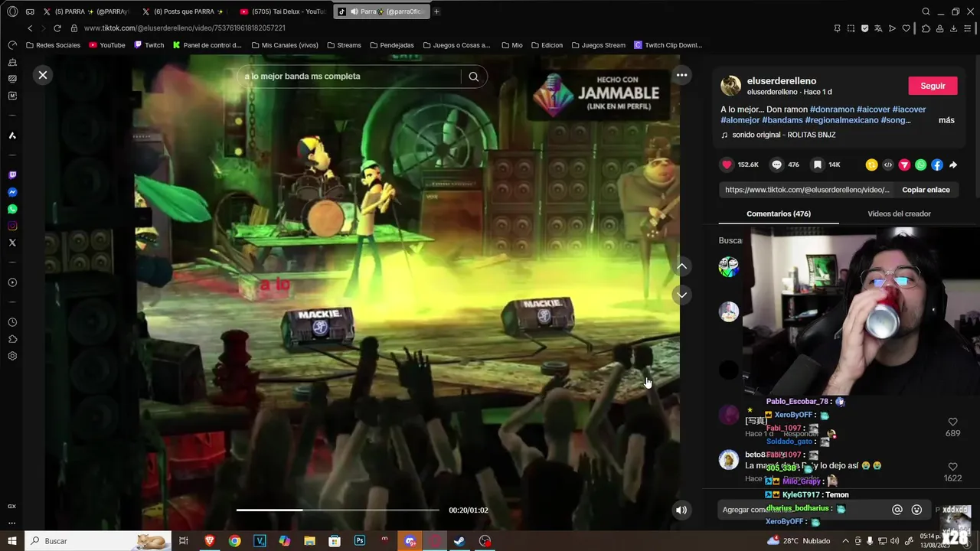This screenshot has width=980, height=551.
Task: Open Mis Canales (vivos) bookmark folder
Action: [285, 45]
